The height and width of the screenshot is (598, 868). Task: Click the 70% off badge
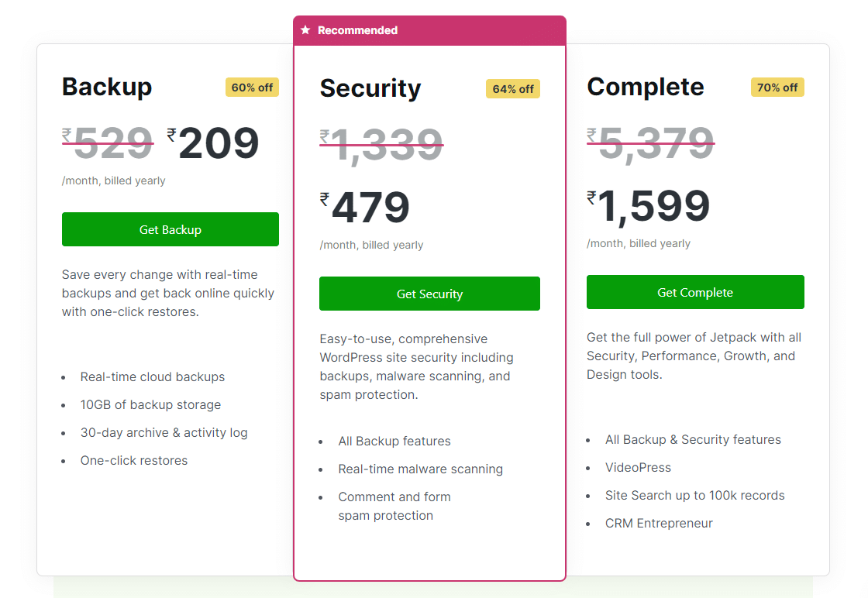click(x=777, y=88)
